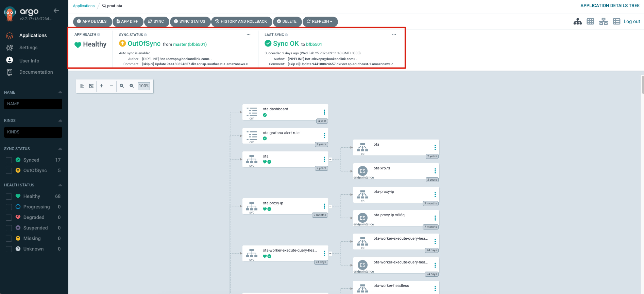Screen dimensions: 644x294
Task: Collapse the KINDS filter section
Action: coord(60,121)
